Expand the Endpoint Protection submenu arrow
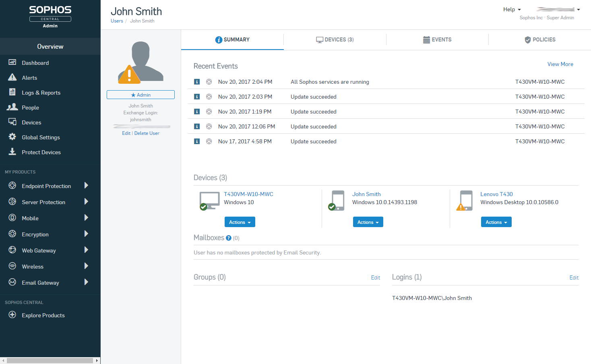The height and width of the screenshot is (364, 591). click(x=86, y=186)
